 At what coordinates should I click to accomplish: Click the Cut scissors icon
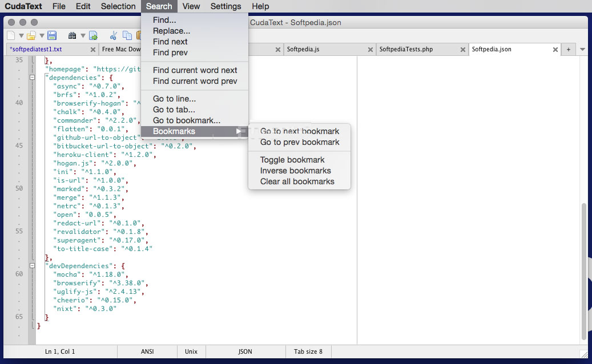pyautogui.click(x=113, y=35)
